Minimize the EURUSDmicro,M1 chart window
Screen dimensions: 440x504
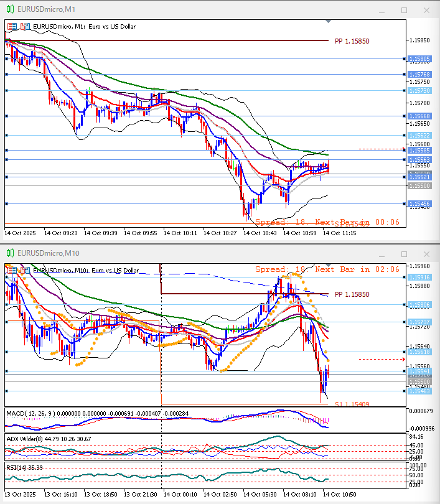click(x=381, y=10)
